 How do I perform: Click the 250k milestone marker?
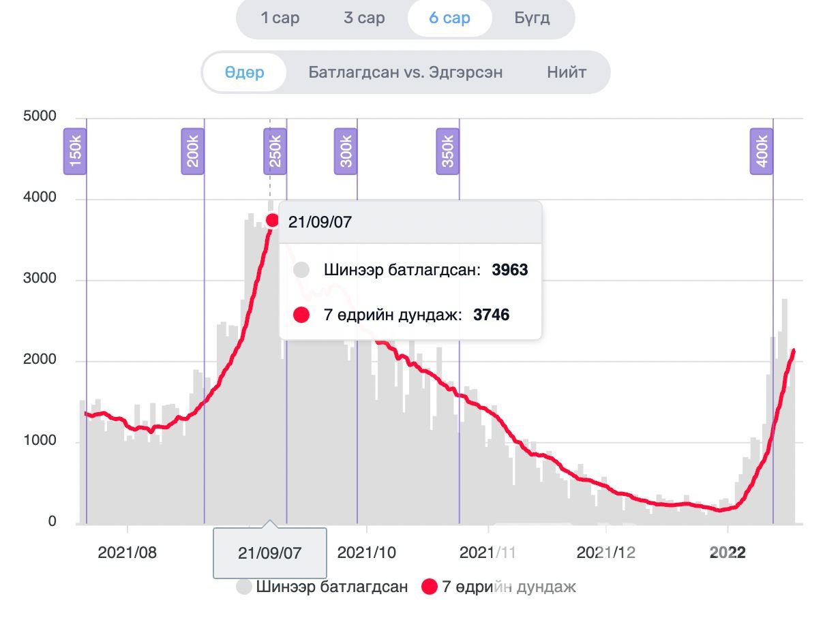[x=275, y=151]
